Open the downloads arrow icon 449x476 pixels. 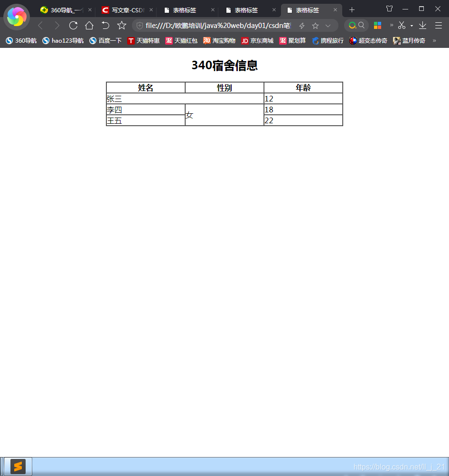pyautogui.click(x=423, y=25)
